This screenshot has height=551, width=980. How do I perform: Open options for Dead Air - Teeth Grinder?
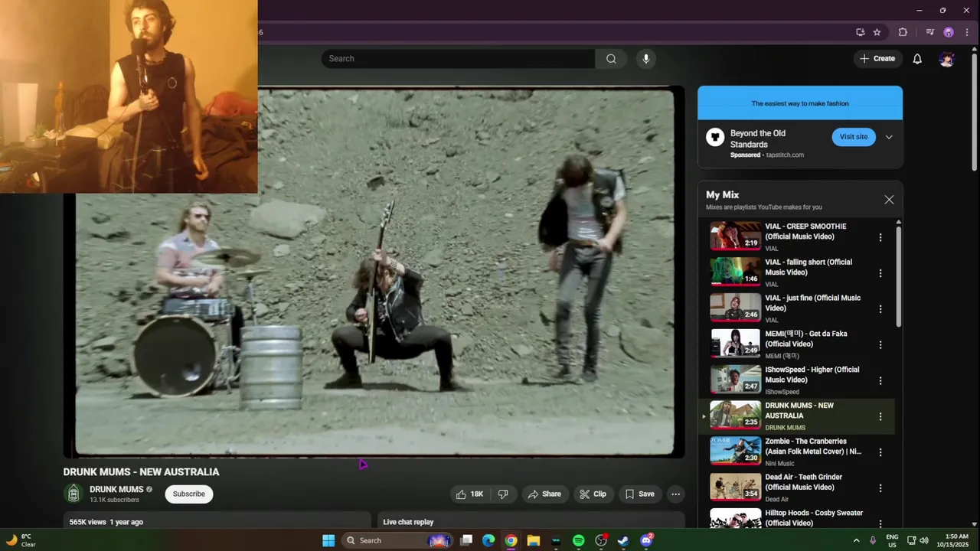click(880, 488)
